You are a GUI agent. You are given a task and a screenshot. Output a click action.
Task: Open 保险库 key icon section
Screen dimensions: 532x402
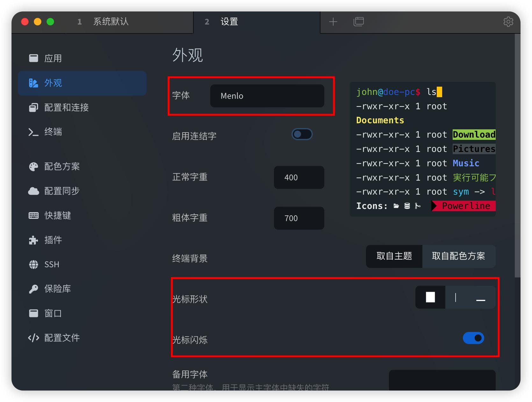pyautogui.click(x=33, y=289)
